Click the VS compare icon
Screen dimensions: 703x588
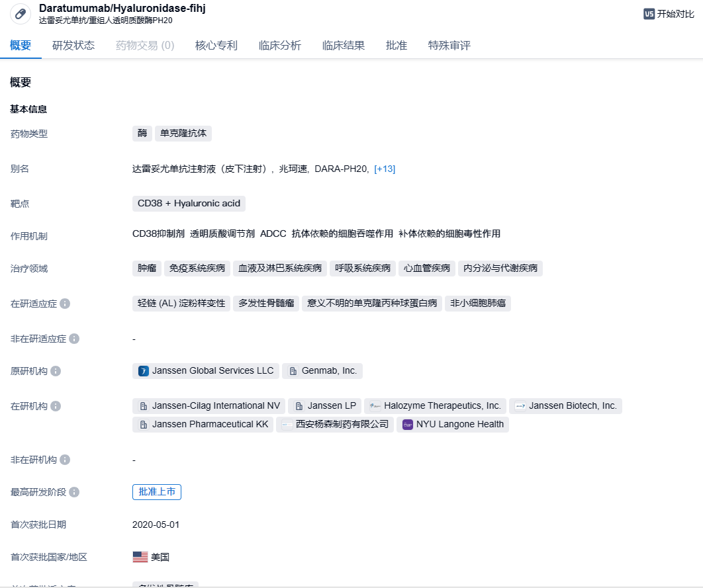tap(649, 14)
